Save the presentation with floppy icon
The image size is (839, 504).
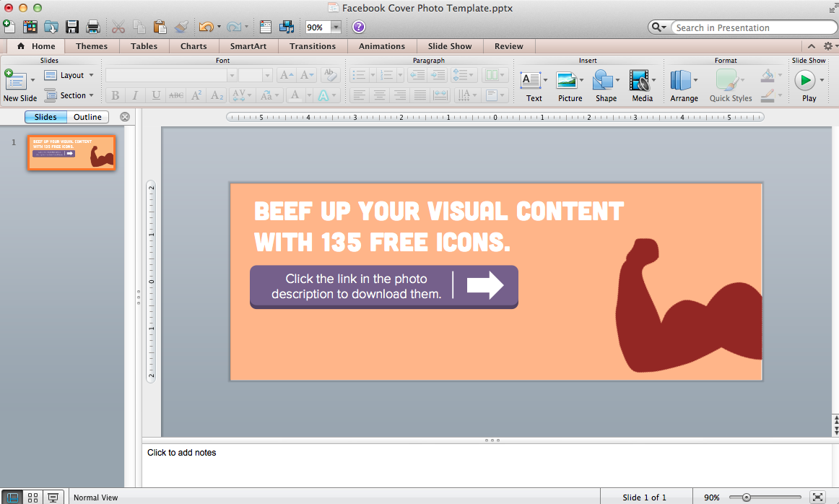(x=71, y=27)
